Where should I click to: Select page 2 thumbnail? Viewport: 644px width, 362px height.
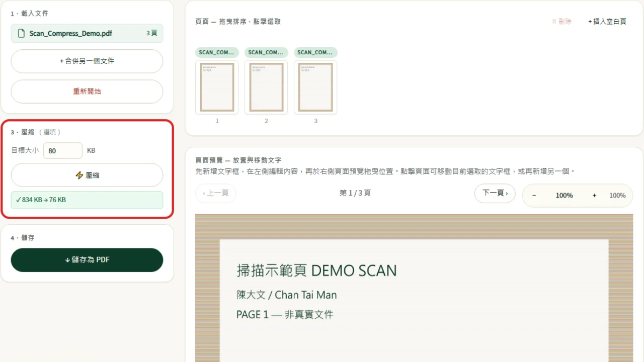click(266, 87)
